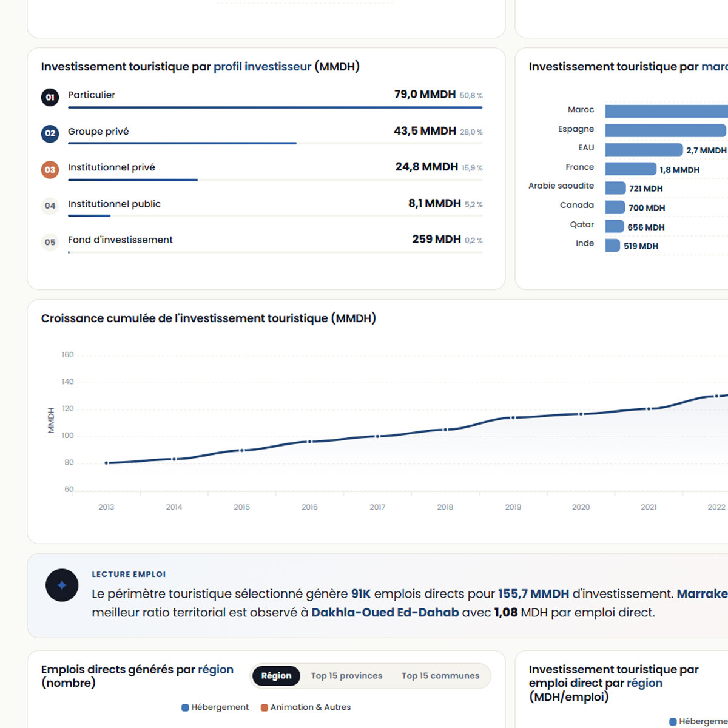Click the '91K' highlighted figure
This screenshot has width=728, height=728.
pos(361,594)
